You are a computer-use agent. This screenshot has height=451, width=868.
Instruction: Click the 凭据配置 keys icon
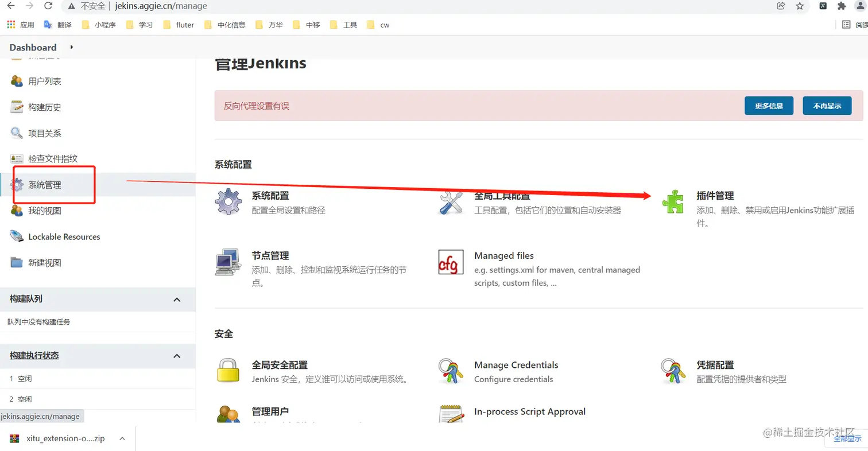673,371
